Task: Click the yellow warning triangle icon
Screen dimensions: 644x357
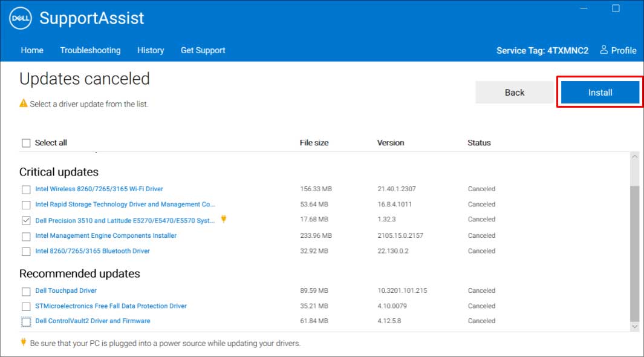Action: coord(24,103)
